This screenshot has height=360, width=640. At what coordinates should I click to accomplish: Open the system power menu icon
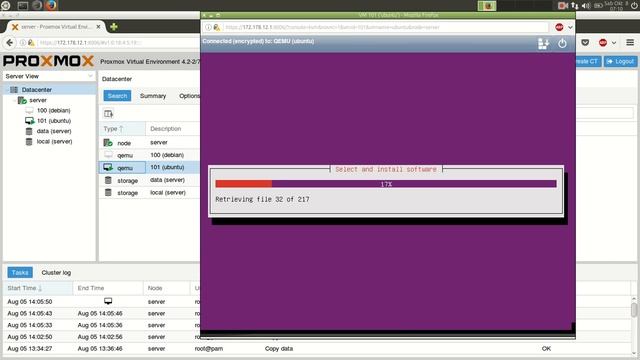(x=634, y=5)
